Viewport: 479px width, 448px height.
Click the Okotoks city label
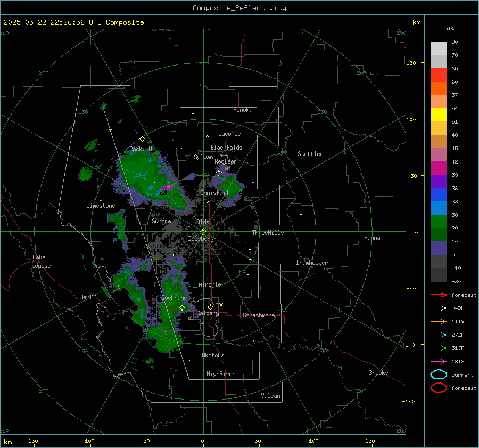point(213,355)
